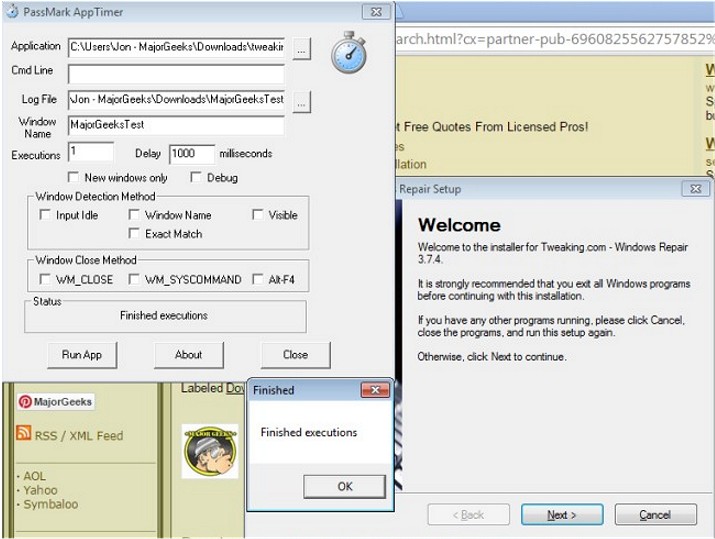Click the Log File path field
Screen dimensions: 715x539
coord(176,100)
